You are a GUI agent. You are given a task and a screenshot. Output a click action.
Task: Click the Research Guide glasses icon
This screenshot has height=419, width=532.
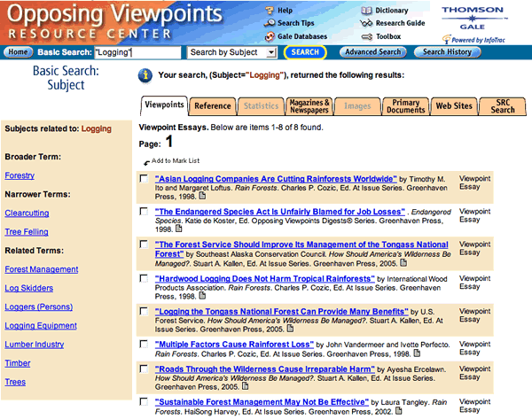pos(366,23)
